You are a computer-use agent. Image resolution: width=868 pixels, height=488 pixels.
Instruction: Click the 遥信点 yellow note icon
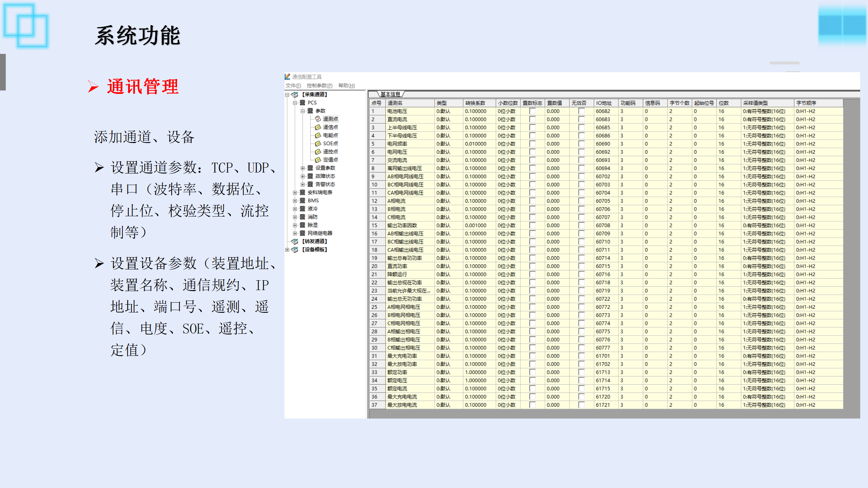(318, 127)
